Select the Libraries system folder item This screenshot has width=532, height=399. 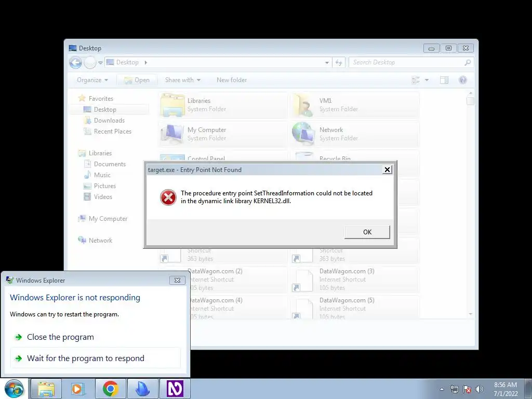coord(222,105)
